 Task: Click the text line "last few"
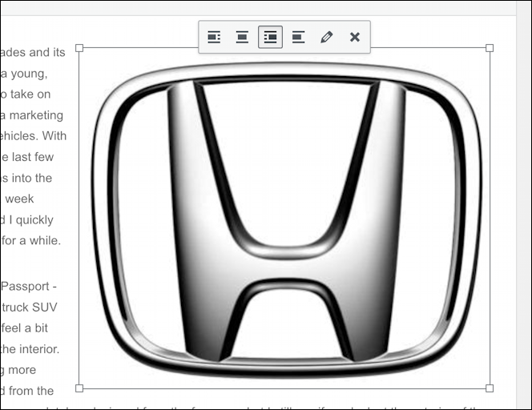point(33,157)
